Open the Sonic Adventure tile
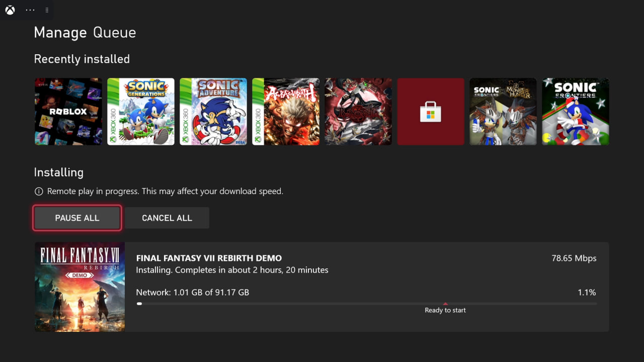 (x=213, y=112)
